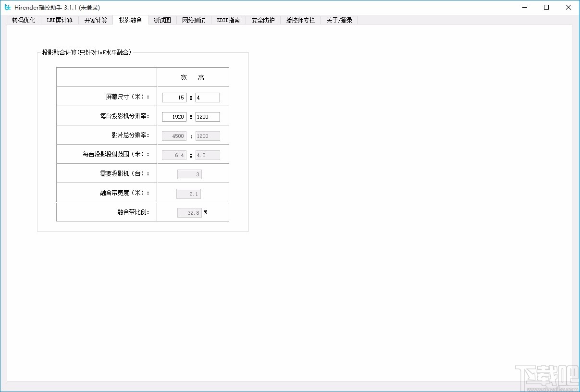580x392 pixels.
Task: Edit the screen width value 15
Action: (x=174, y=97)
